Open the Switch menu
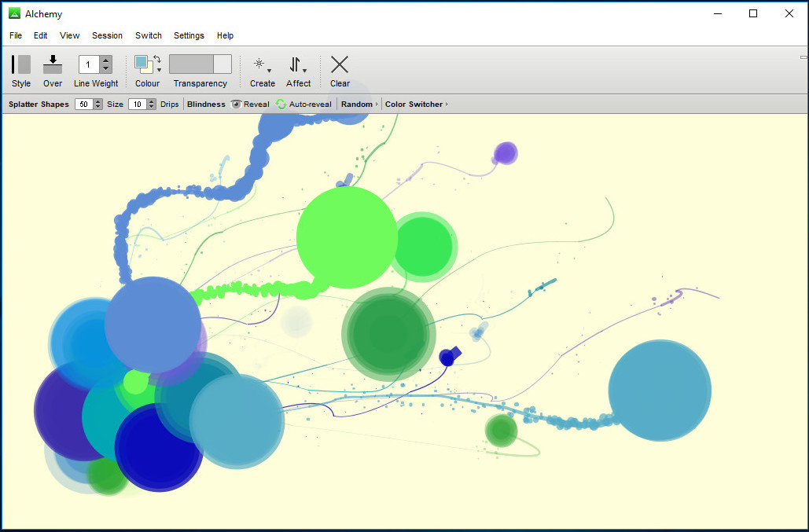The height and width of the screenshot is (532, 809). (148, 35)
